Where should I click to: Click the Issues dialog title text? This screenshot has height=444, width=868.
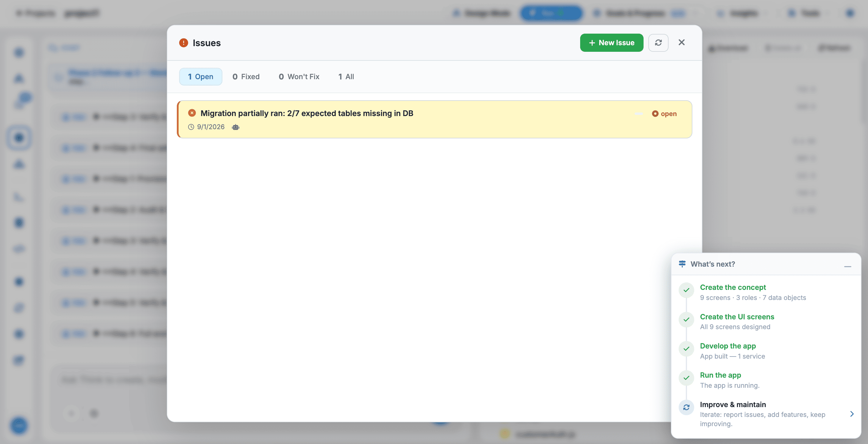[207, 43]
